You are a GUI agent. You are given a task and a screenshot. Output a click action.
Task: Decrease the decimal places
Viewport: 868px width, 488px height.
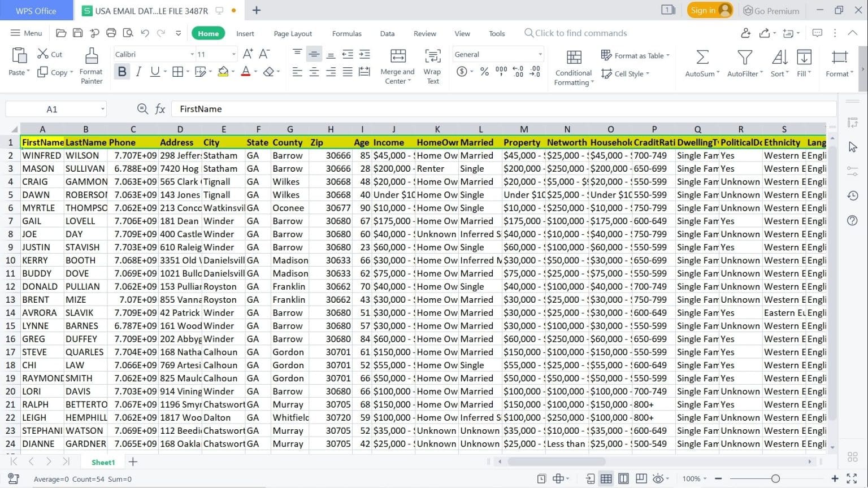(x=535, y=72)
